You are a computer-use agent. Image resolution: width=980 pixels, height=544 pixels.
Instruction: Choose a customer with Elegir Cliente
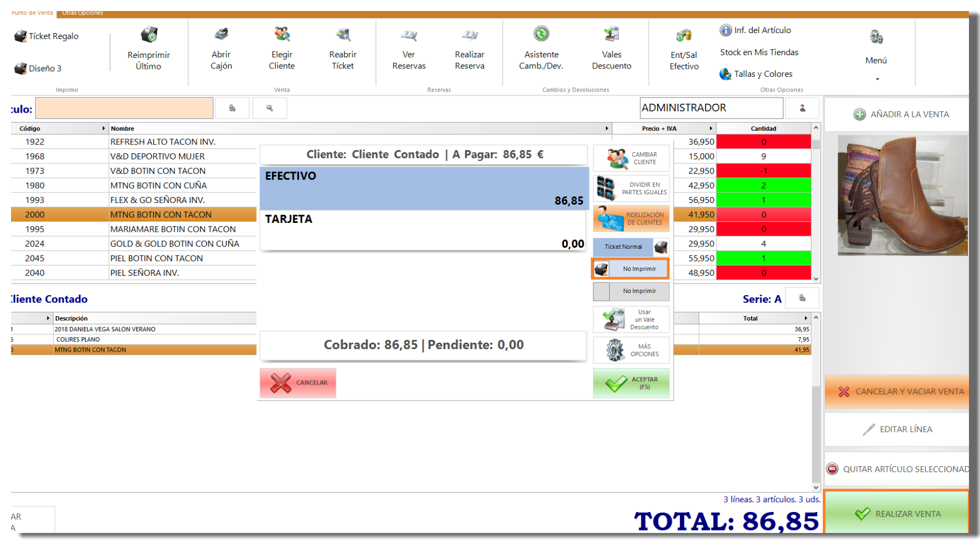pos(282,49)
